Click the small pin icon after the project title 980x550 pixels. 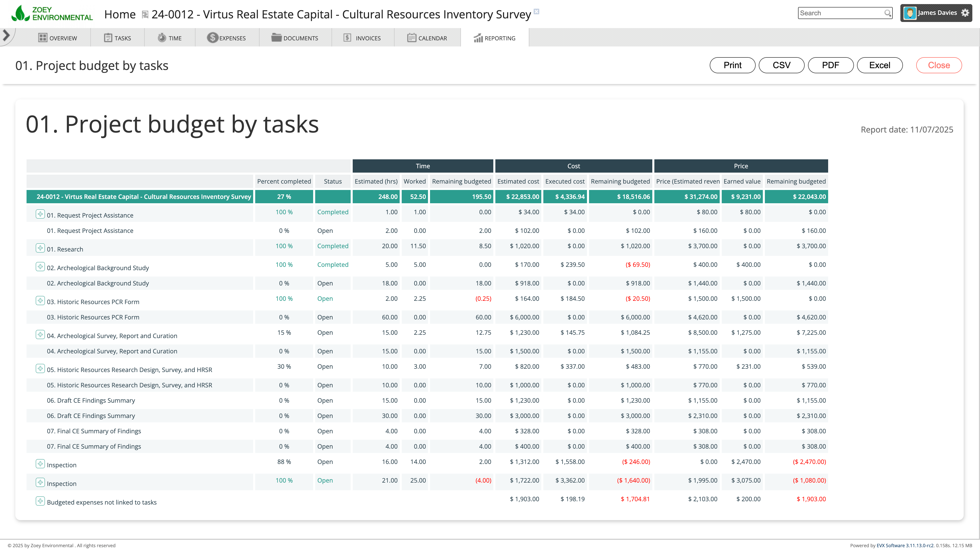click(536, 11)
